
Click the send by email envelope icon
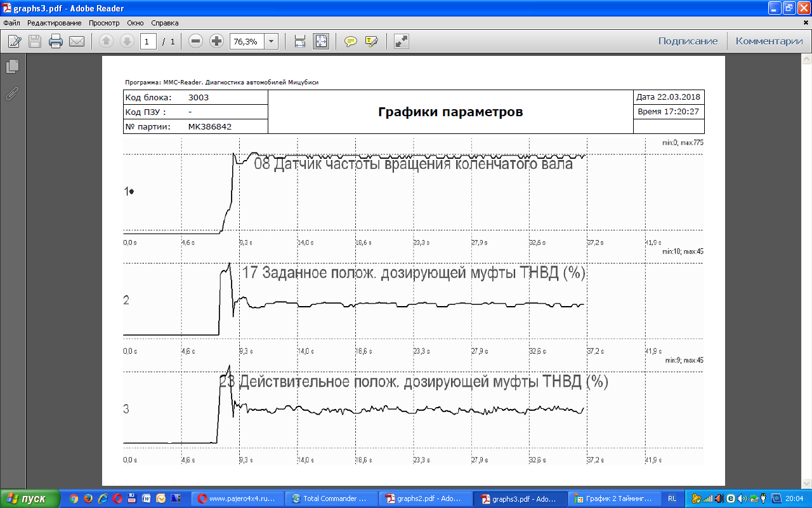77,41
